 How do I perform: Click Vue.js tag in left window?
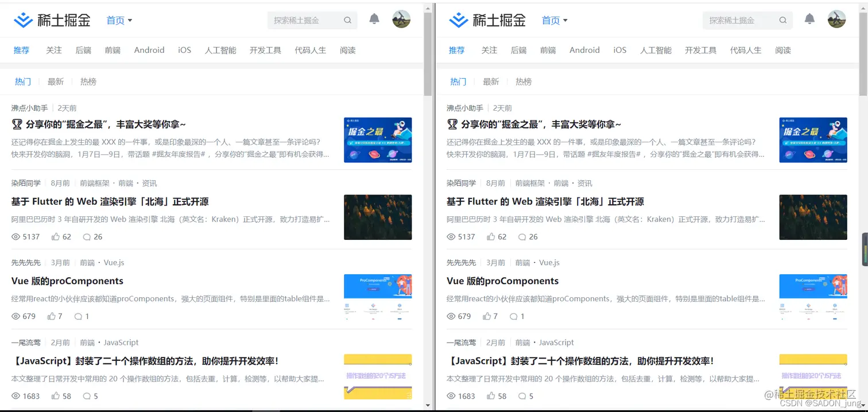coord(114,262)
